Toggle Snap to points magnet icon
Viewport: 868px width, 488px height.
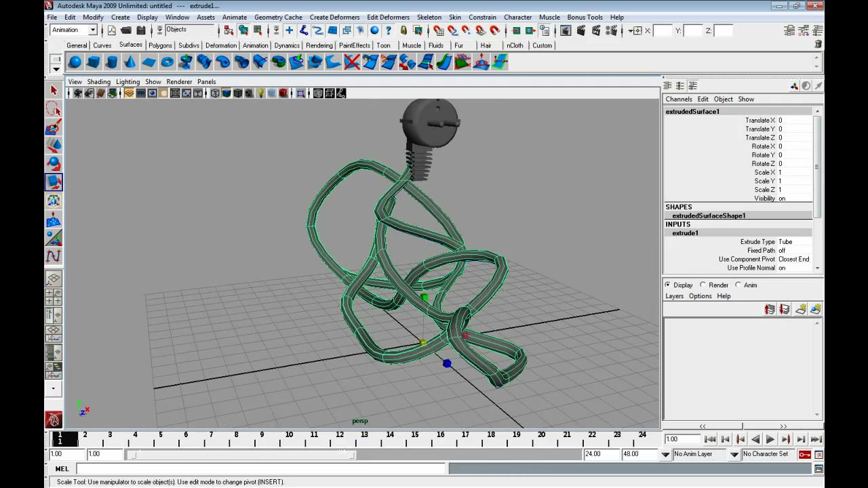click(466, 30)
